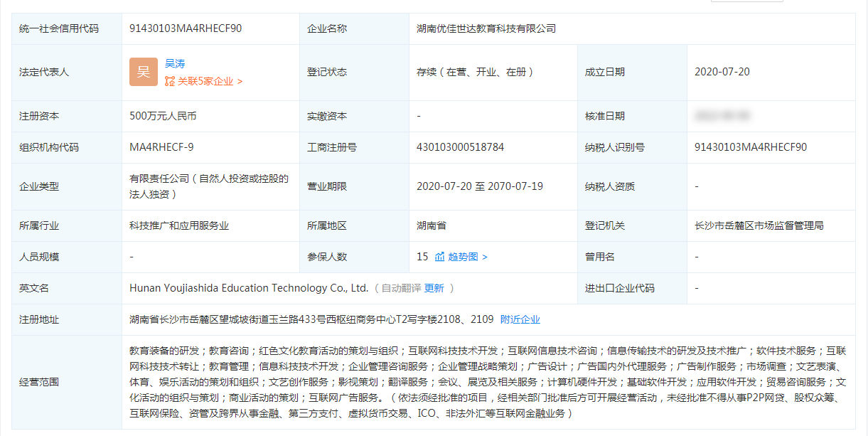
Task: Open the 趋势图 trend chart
Action: click(464, 257)
